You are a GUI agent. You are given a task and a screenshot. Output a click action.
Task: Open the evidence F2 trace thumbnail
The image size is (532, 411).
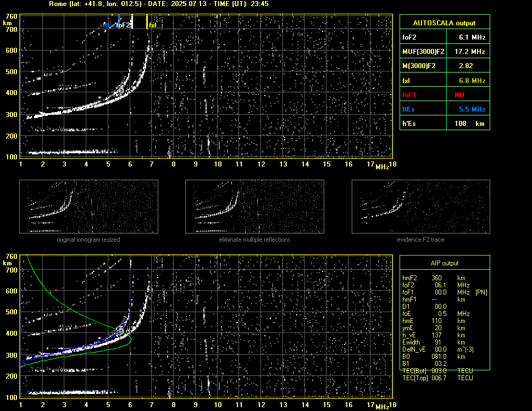click(421, 207)
